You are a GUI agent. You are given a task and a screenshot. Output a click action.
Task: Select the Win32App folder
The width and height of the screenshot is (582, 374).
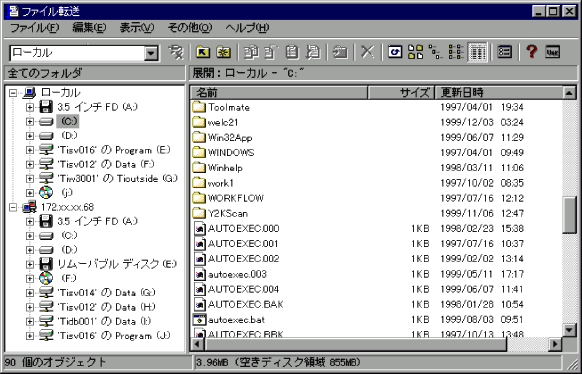click(230, 138)
